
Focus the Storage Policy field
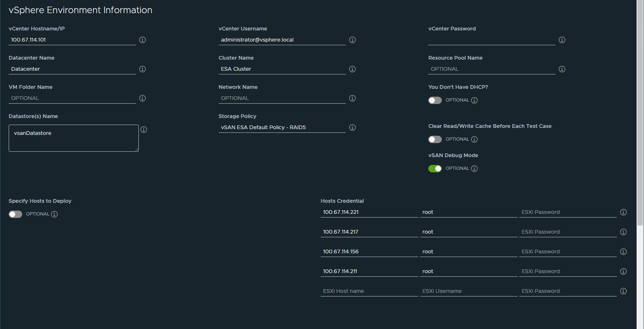click(x=282, y=127)
